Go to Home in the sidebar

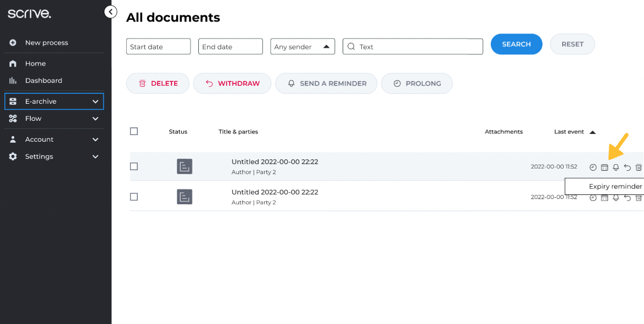tap(35, 64)
